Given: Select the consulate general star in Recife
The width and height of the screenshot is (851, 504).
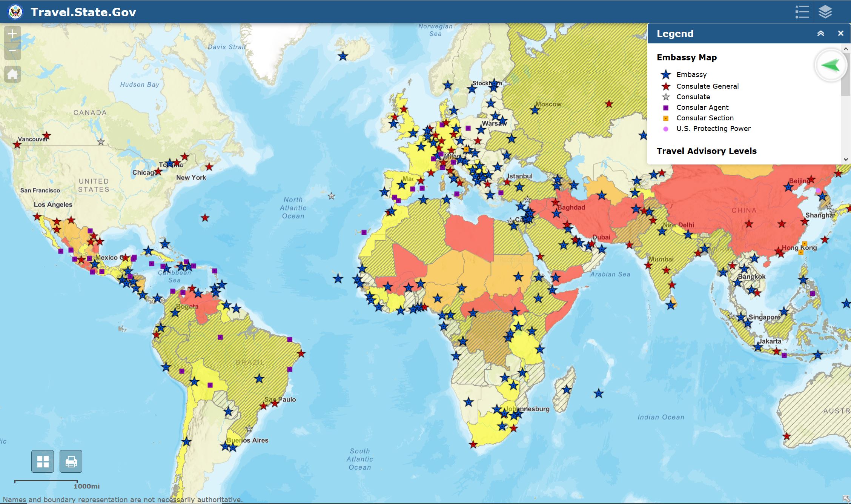Looking at the screenshot, I should point(301,353).
